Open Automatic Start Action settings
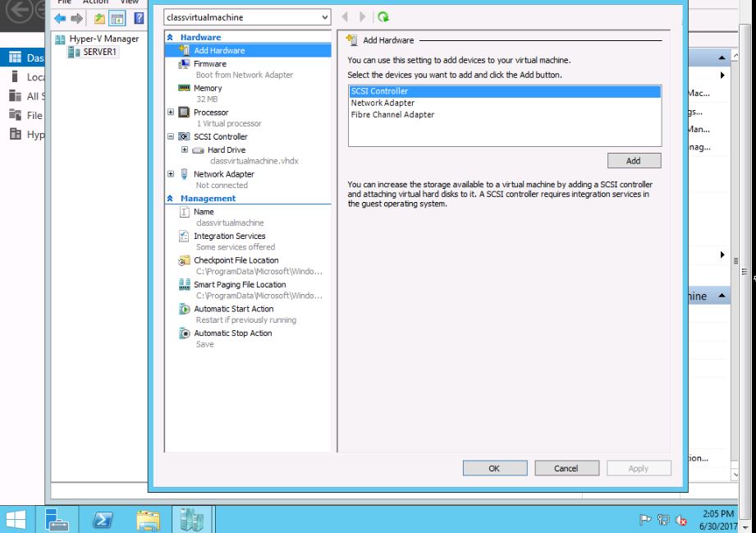756x533 pixels. click(x=233, y=309)
